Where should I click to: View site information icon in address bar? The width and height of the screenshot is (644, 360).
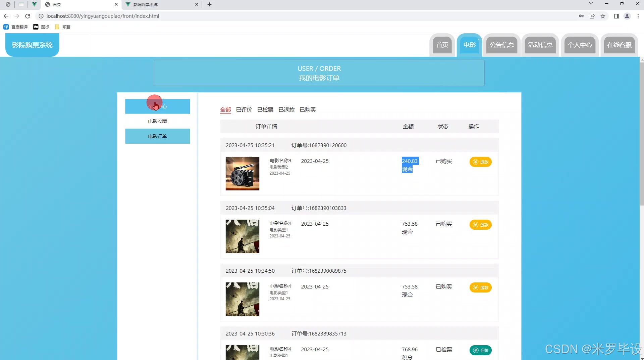click(41, 16)
